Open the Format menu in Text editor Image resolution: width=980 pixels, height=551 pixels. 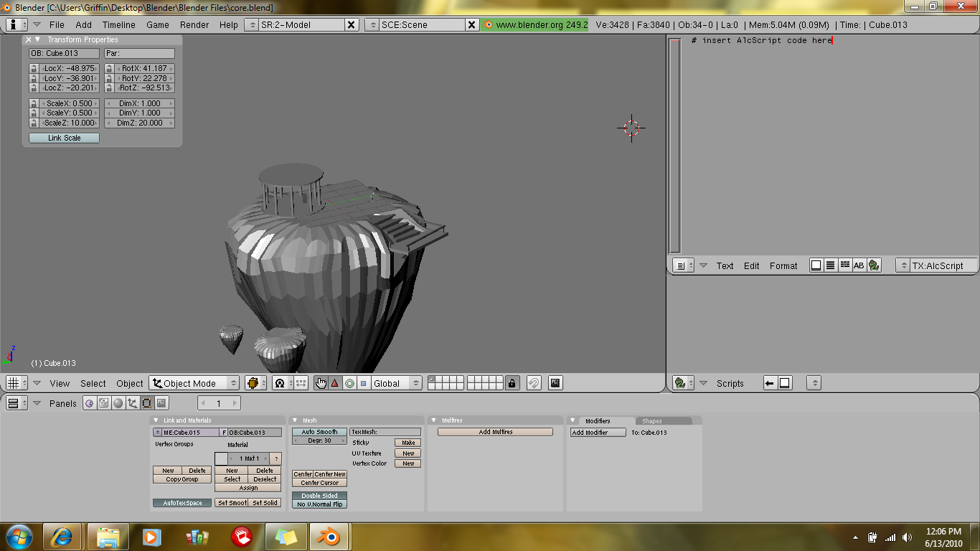tap(783, 265)
